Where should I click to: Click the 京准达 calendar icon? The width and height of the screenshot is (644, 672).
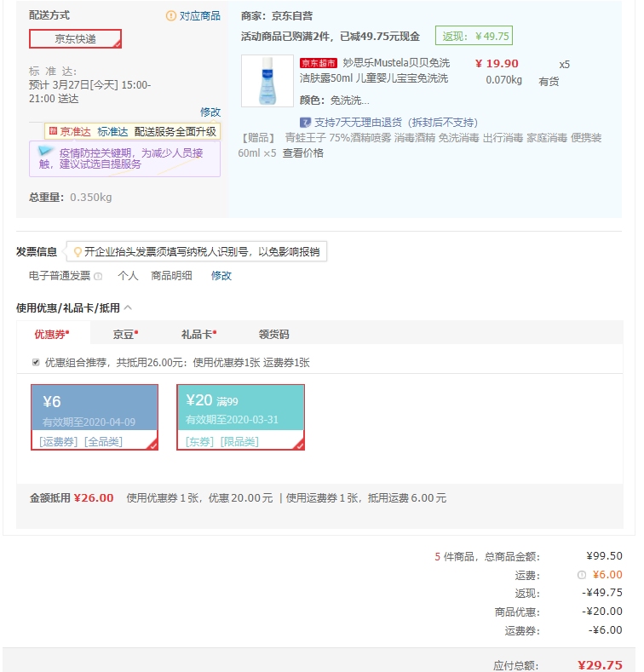(53, 131)
